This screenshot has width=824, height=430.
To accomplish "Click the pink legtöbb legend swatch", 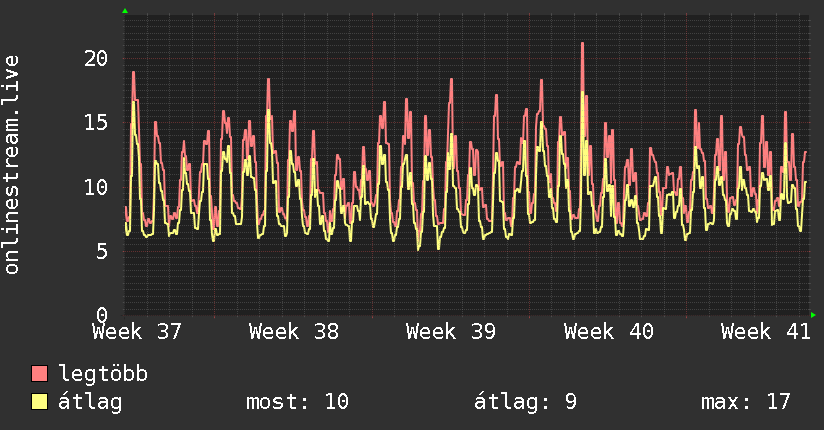I will (39, 373).
